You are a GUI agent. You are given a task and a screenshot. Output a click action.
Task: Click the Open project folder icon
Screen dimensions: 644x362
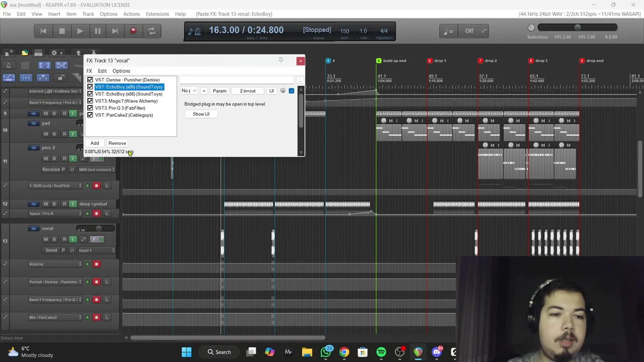click(x=25, y=53)
